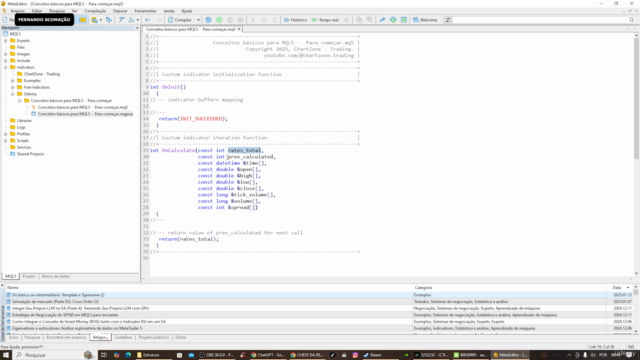Click the Compilar button
640x360 pixels.
pos(180,20)
